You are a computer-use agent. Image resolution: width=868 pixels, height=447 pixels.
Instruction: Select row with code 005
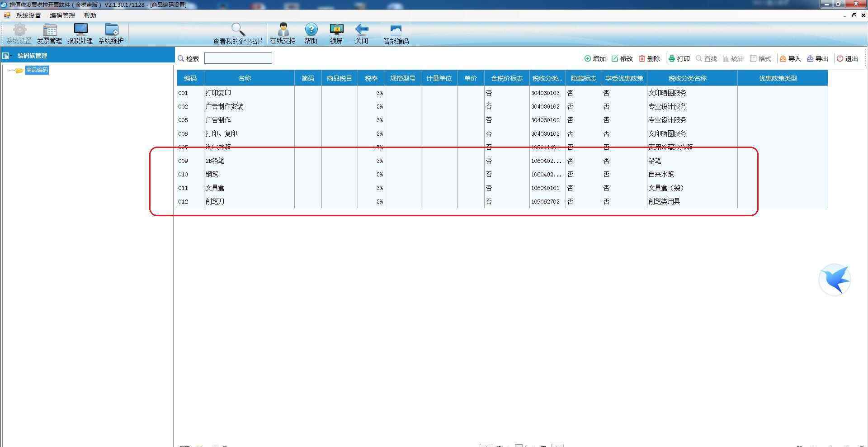502,120
